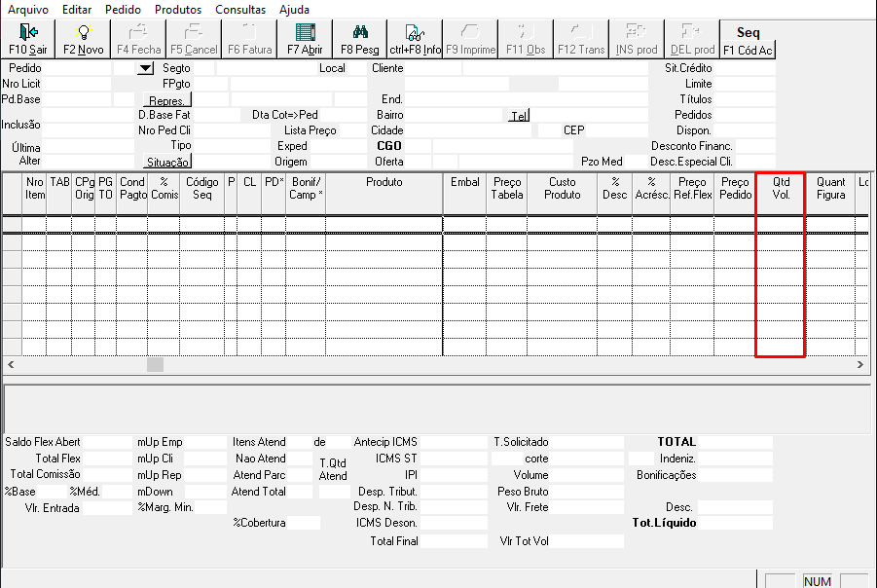
Task: Click the FPgto input field
Action: pyautogui.click(x=211, y=84)
